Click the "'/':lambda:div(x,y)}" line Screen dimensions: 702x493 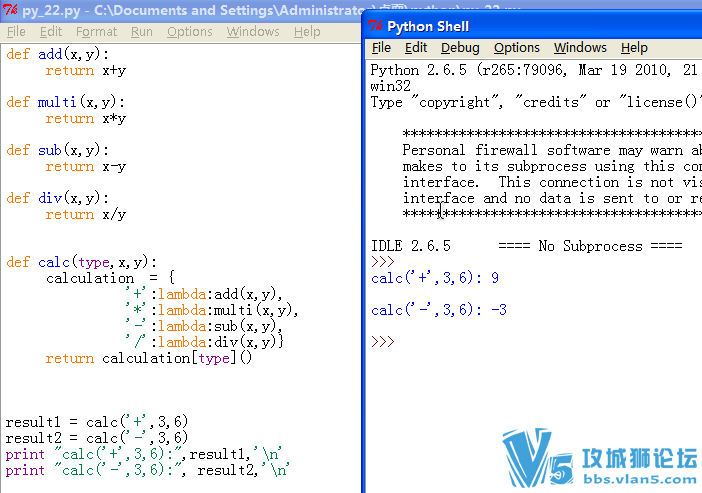[x=205, y=342]
